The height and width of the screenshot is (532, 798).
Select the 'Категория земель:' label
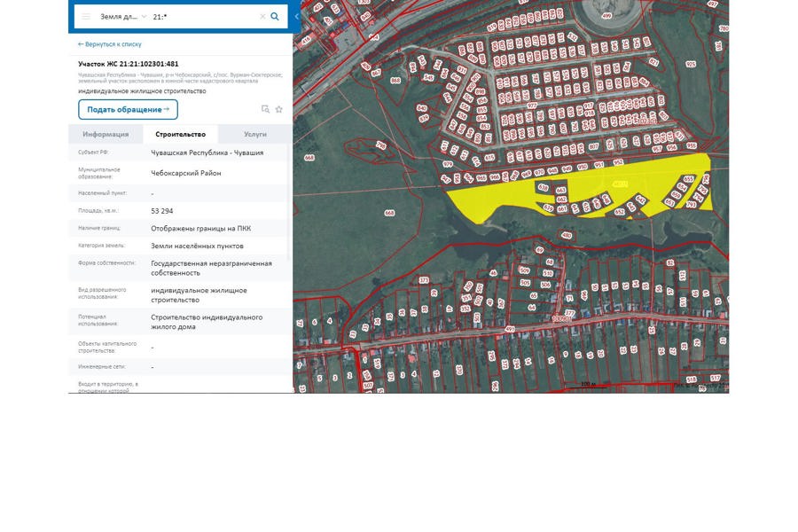101,246
